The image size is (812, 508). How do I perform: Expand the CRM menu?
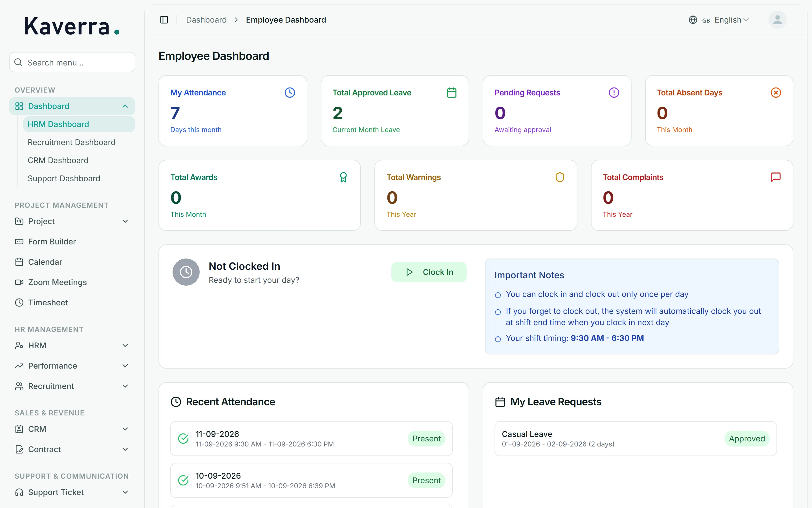point(72,429)
